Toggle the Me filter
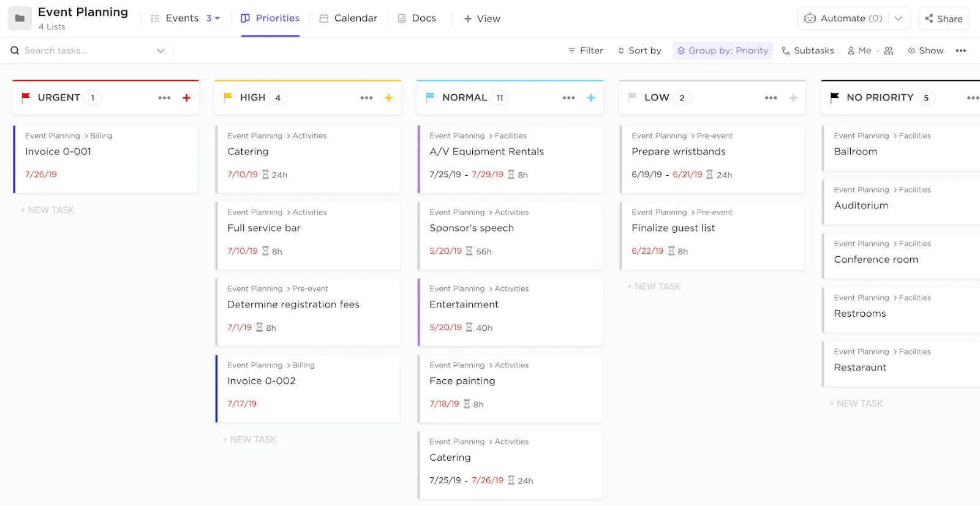This screenshot has width=980, height=506. coord(859,51)
